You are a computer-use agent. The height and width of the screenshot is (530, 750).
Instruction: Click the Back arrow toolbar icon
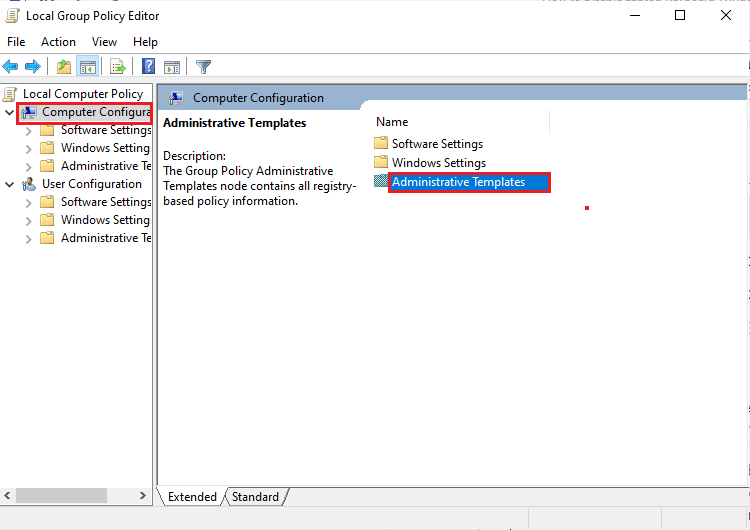[11, 66]
